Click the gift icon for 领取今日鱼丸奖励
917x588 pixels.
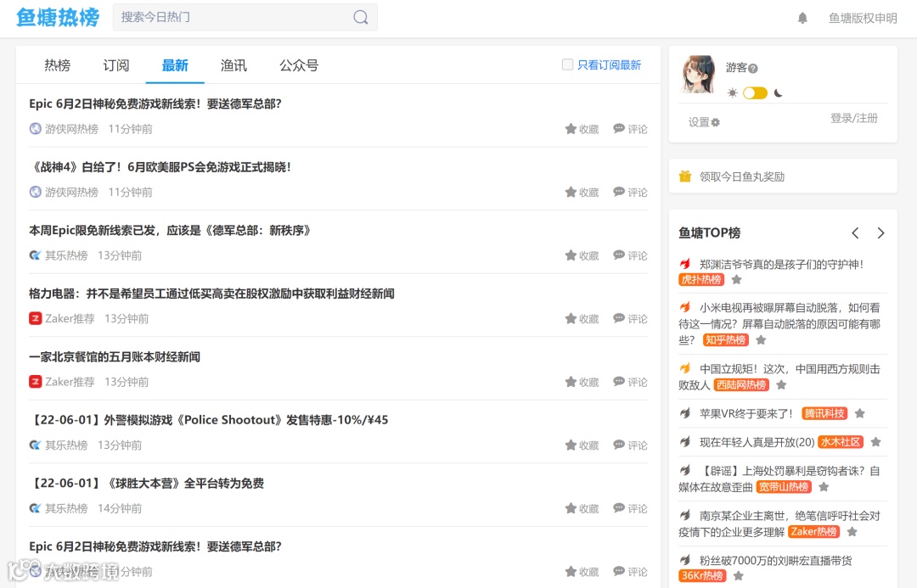pos(685,176)
